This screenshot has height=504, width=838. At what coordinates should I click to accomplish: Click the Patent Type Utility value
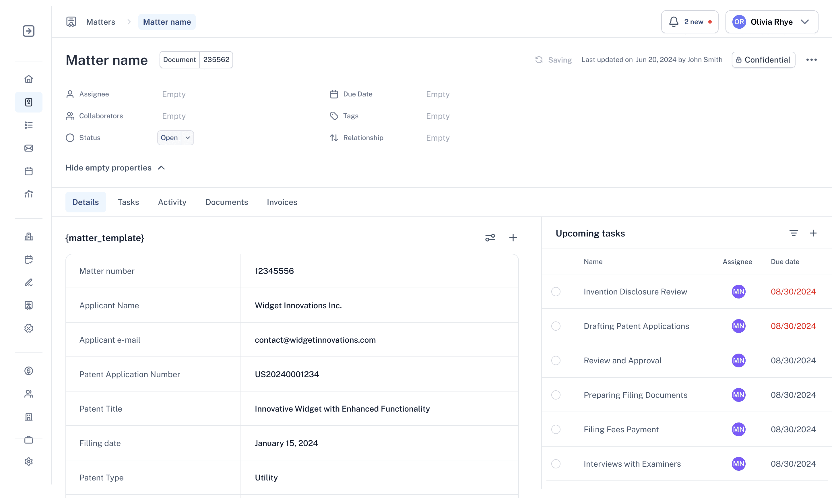point(266,478)
